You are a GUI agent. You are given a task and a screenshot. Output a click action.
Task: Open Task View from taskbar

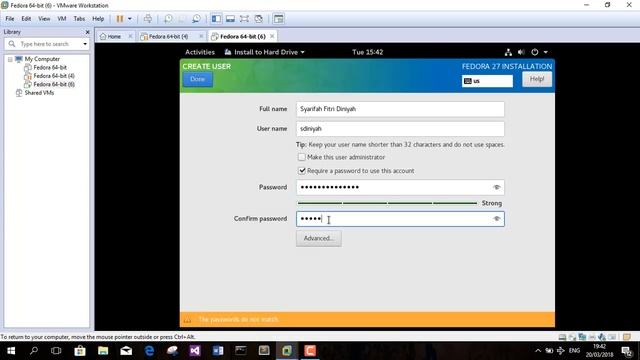(x=56, y=351)
